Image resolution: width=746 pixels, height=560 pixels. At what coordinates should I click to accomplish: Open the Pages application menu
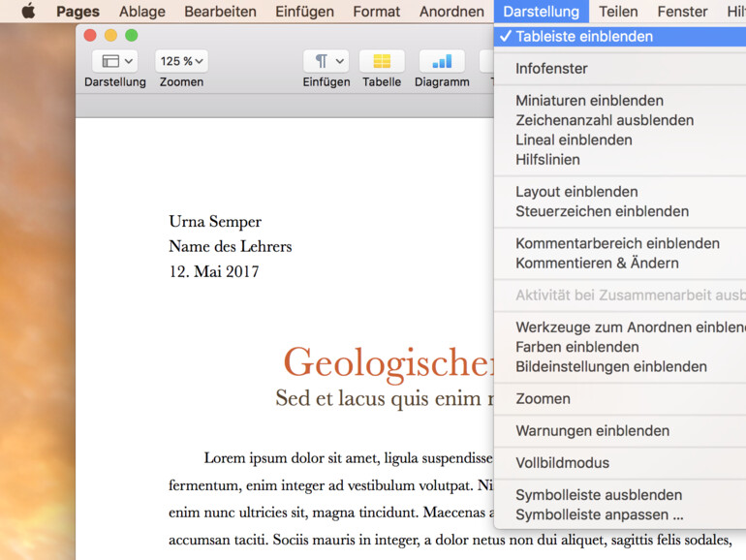78,11
